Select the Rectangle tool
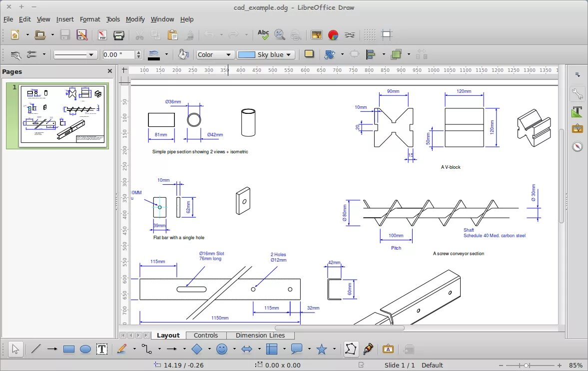Screen dimensions: 588x371 pos(68,349)
